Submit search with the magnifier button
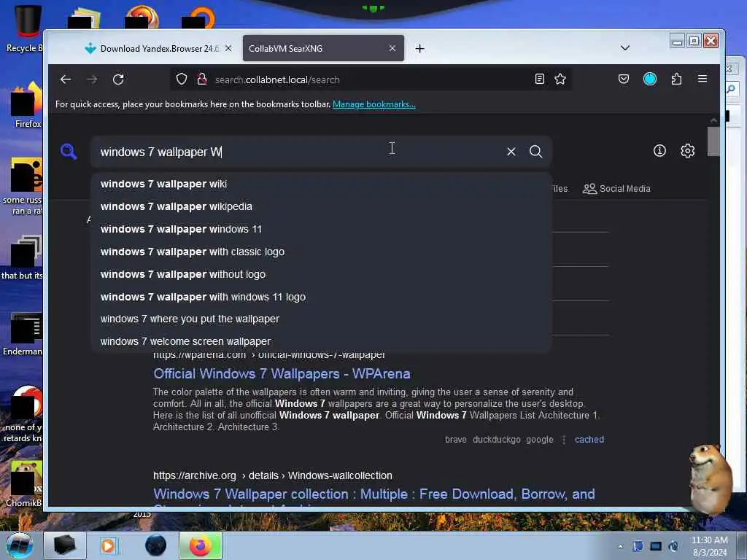 (x=536, y=152)
